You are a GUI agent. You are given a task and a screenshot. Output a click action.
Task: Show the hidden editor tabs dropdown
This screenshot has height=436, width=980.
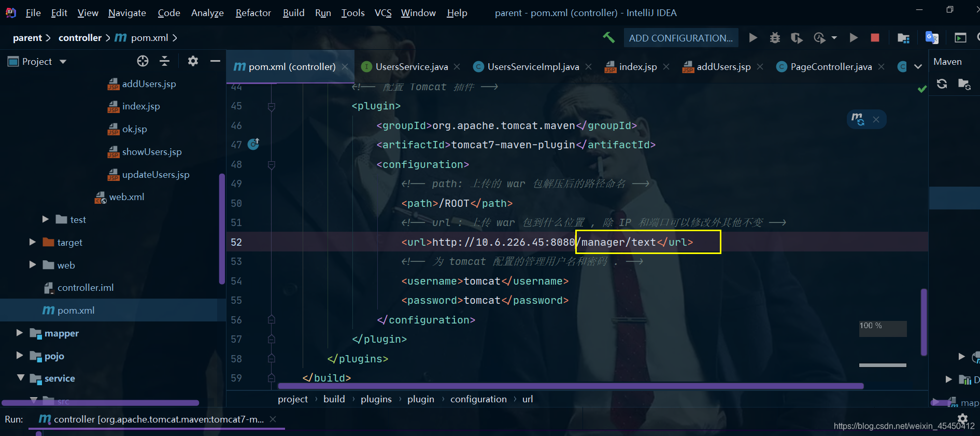point(918,66)
